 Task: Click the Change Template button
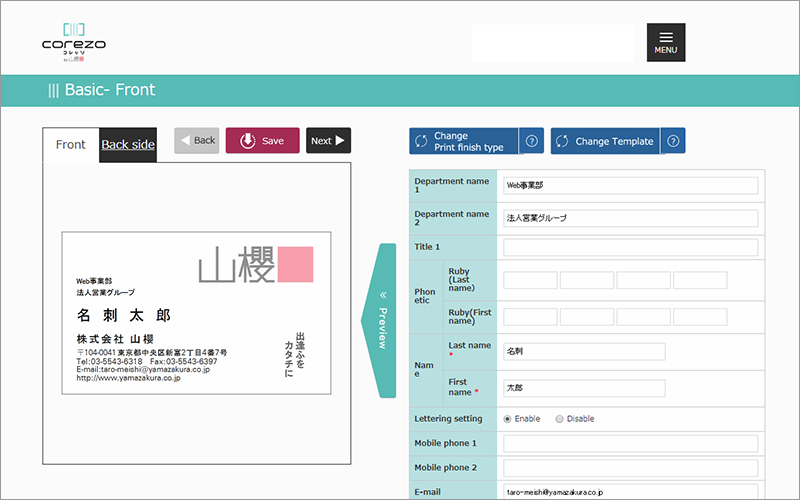click(605, 141)
